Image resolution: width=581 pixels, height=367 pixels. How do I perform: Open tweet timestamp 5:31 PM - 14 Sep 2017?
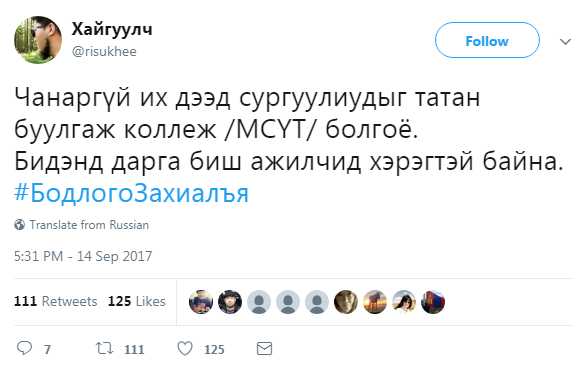83,256
